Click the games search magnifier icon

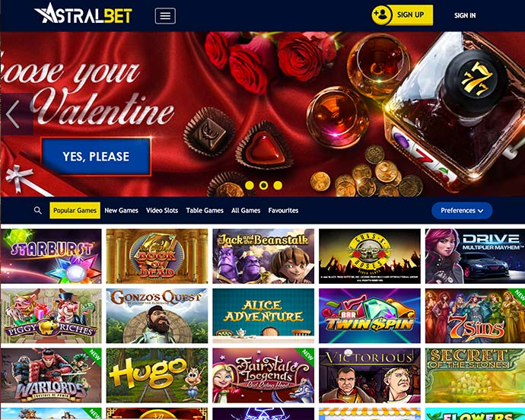(x=38, y=210)
